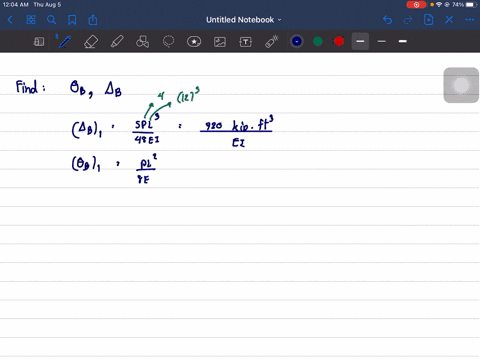Open the search magnifier

[x=51, y=20]
